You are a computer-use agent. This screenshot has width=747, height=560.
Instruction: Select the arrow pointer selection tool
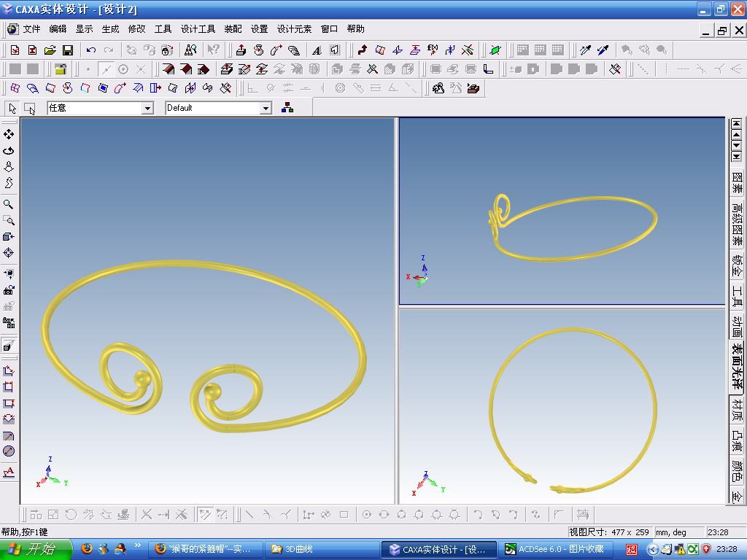click(12, 109)
